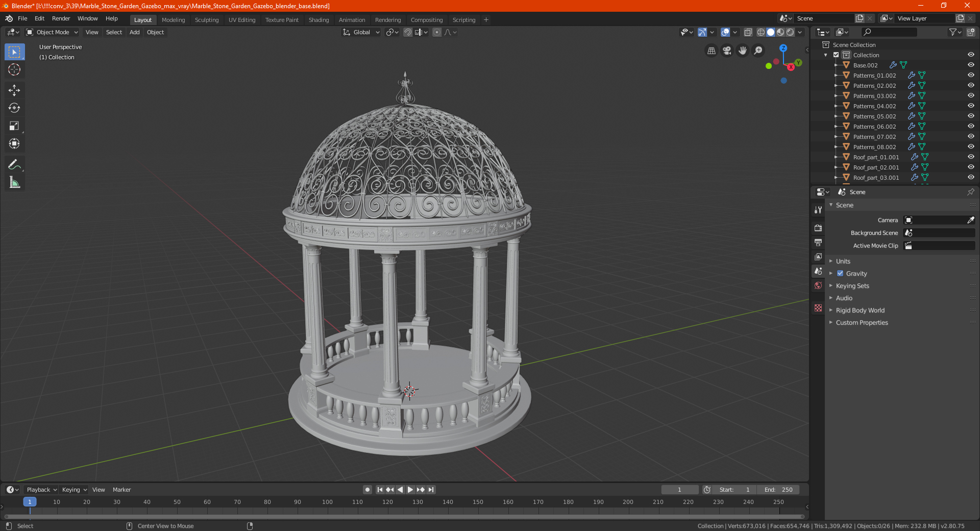
Task: Toggle viewport overlays
Action: pos(725,32)
